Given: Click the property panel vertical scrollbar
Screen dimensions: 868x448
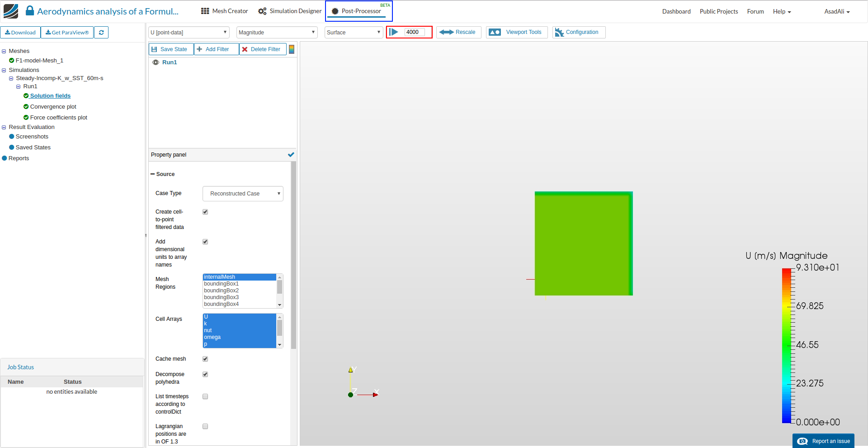Looking at the screenshot, I should (x=293, y=255).
